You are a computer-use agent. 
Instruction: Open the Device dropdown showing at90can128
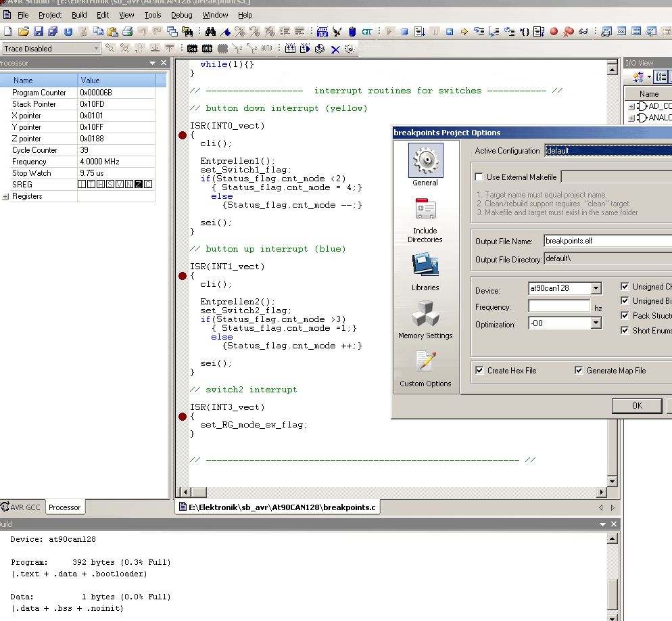pyautogui.click(x=596, y=289)
